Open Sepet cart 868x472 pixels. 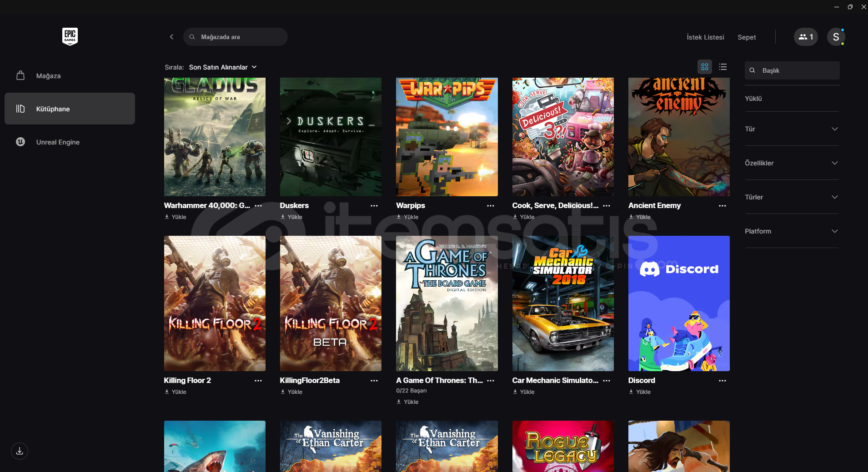pos(747,37)
